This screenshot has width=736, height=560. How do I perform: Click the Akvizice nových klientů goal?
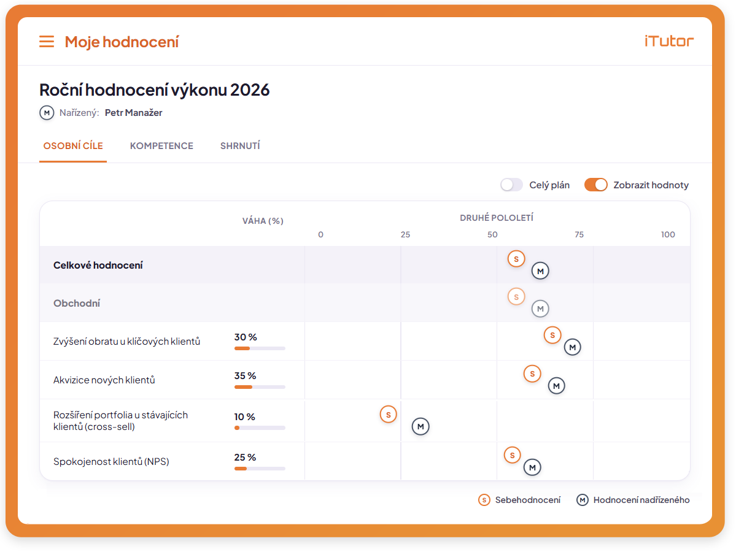coord(104,380)
